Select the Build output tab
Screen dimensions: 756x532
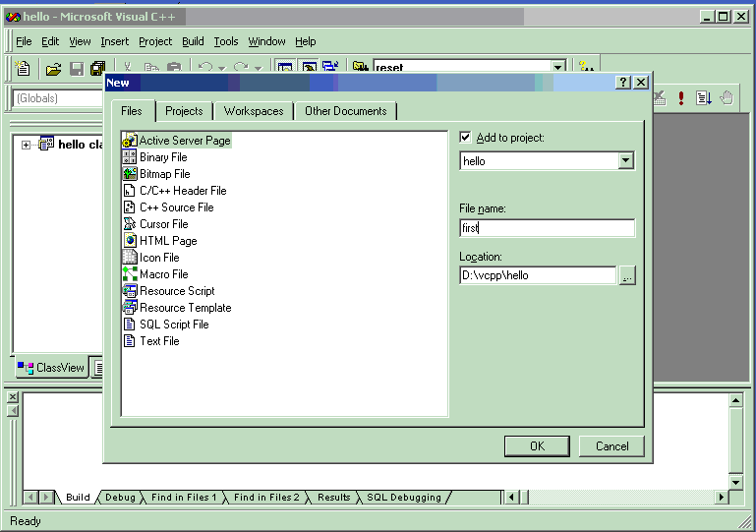[78, 498]
